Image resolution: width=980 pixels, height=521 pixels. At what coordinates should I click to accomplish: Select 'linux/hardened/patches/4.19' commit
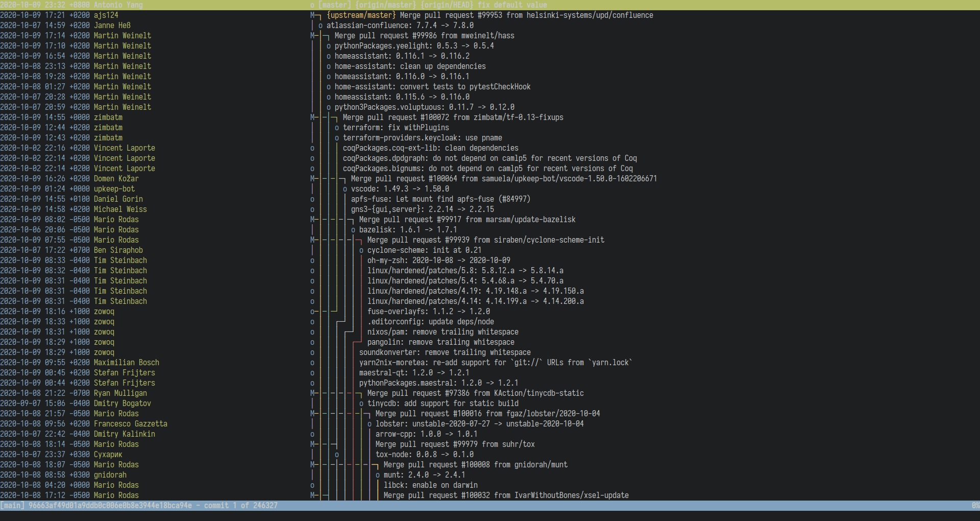(x=490, y=291)
